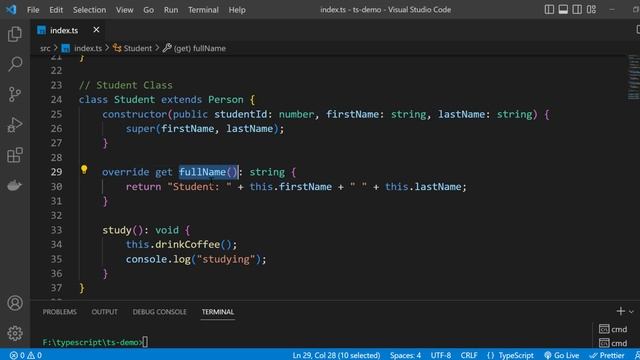Open the View menu
Screen dimensions: 640x360
(x=124, y=10)
